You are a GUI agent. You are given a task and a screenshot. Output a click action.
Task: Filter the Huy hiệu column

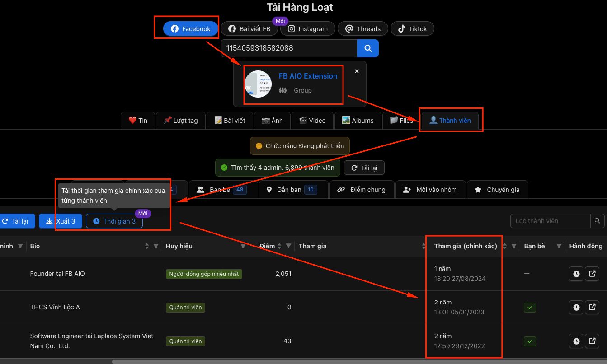[243, 246]
